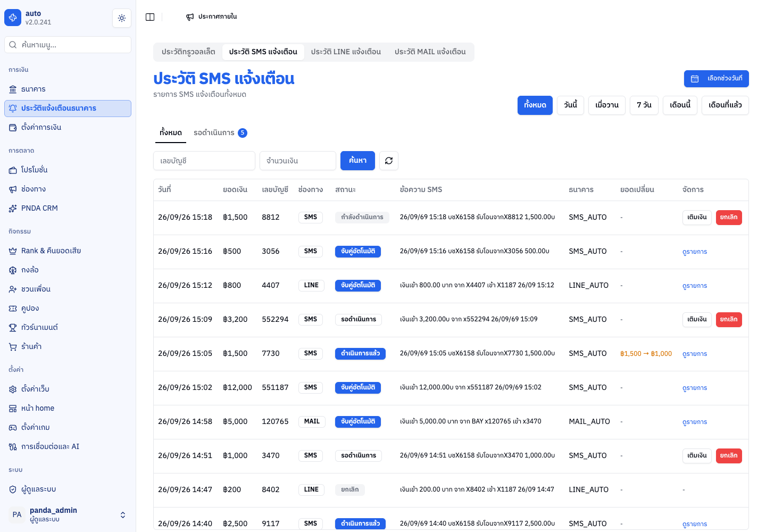Focus the เลขบัญชี input field

pos(204,161)
